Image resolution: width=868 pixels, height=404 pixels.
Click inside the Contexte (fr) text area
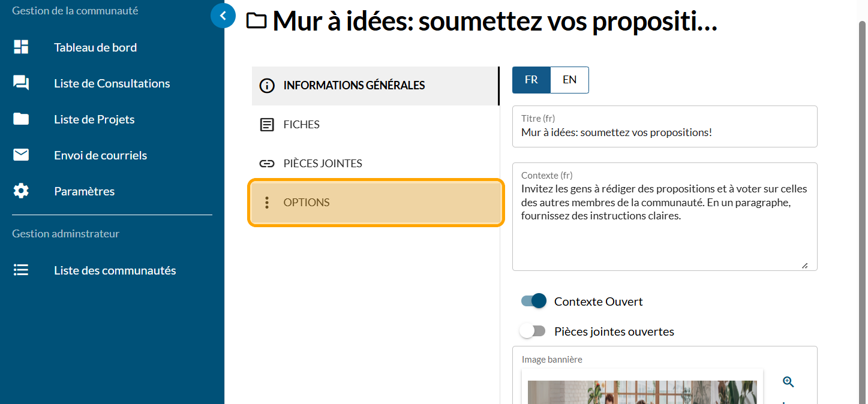[x=664, y=228]
